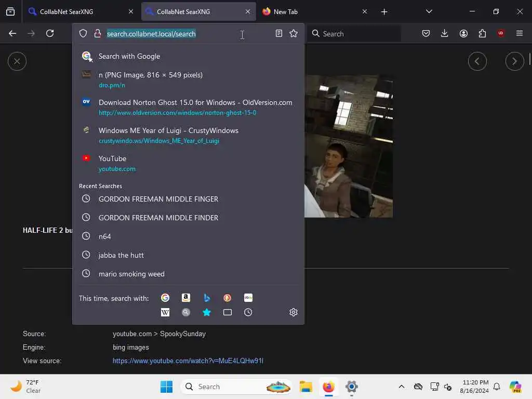
Task: Select recent search mario smoking weed
Action: (x=188, y=274)
